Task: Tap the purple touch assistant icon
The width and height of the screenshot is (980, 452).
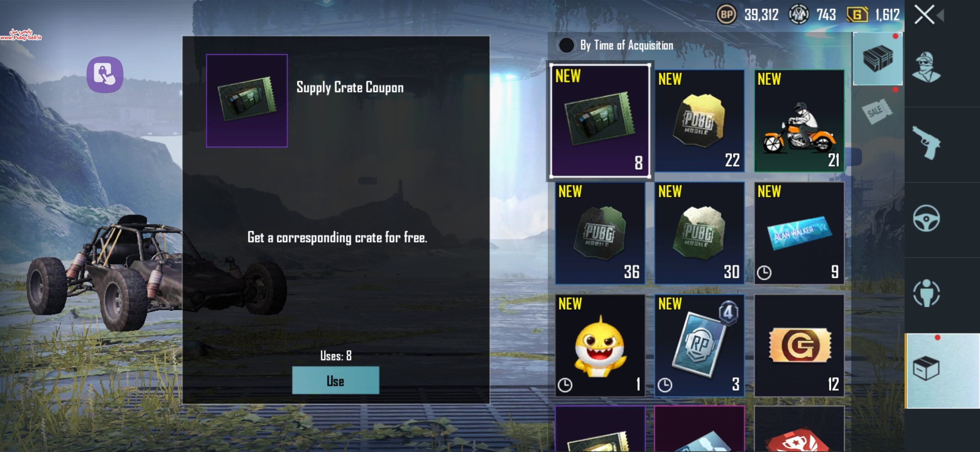Action: tap(105, 74)
